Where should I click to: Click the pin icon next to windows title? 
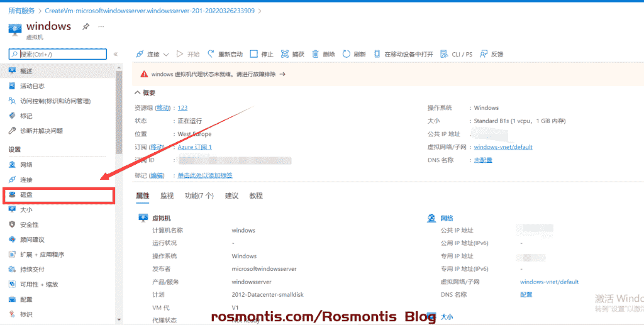tap(86, 26)
